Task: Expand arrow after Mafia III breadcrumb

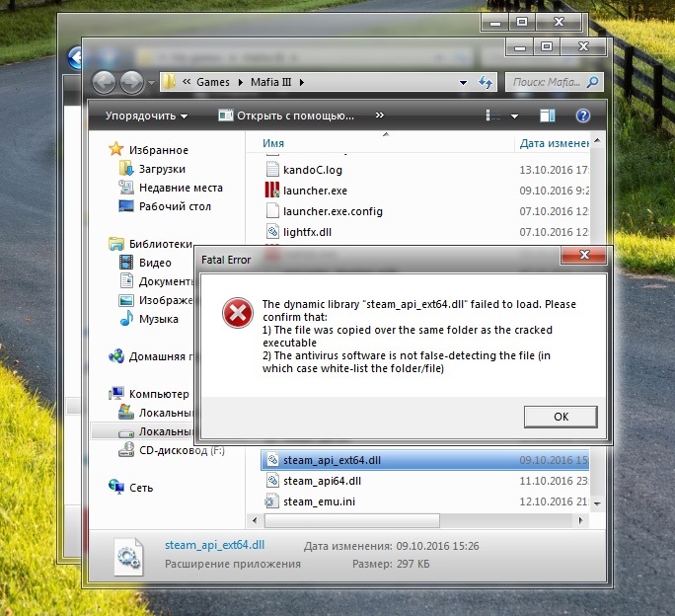Action: pos(301,82)
